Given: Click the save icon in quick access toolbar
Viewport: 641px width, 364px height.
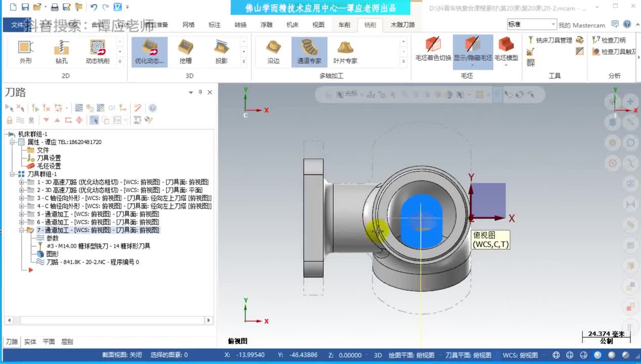Looking at the screenshot, I should point(25,7).
